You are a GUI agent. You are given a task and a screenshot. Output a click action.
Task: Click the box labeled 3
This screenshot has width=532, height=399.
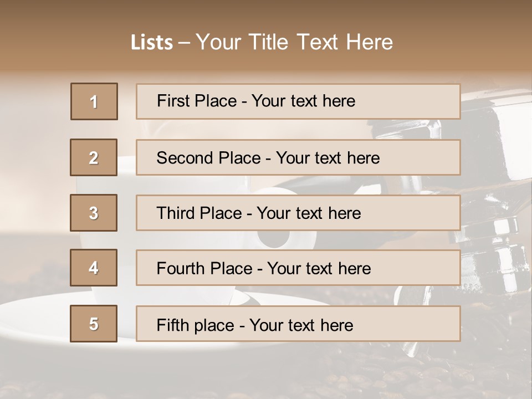click(x=94, y=213)
